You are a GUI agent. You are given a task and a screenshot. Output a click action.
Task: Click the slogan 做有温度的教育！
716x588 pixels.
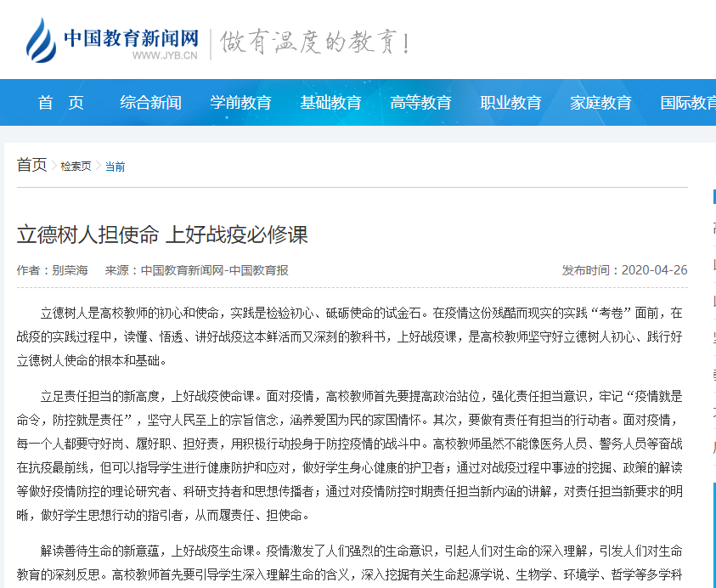(x=315, y=42)
